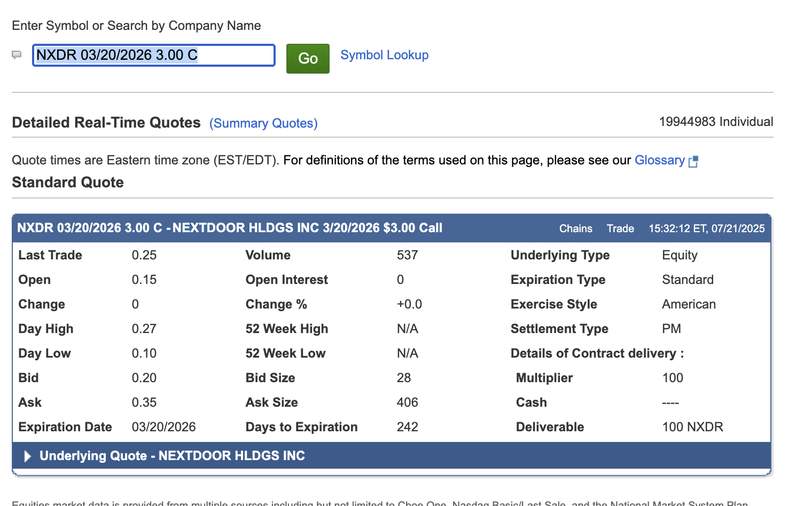812x506 pixels.
Task: Click the timestamp 15:32:12 ET, 07/21/2025
Action: click(x=707, y=228)
